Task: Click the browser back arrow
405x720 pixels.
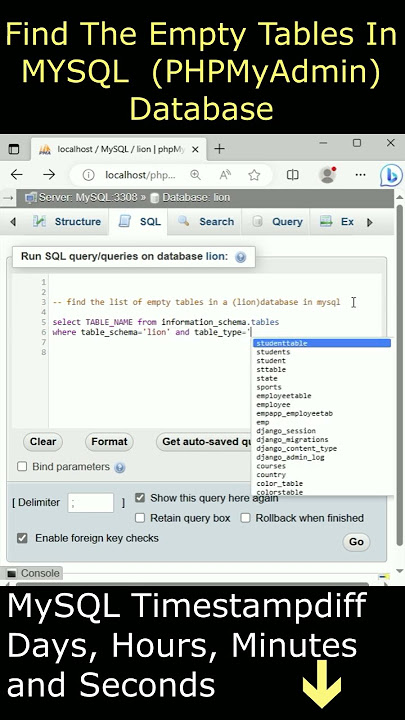Action: (x=17, y=174)
